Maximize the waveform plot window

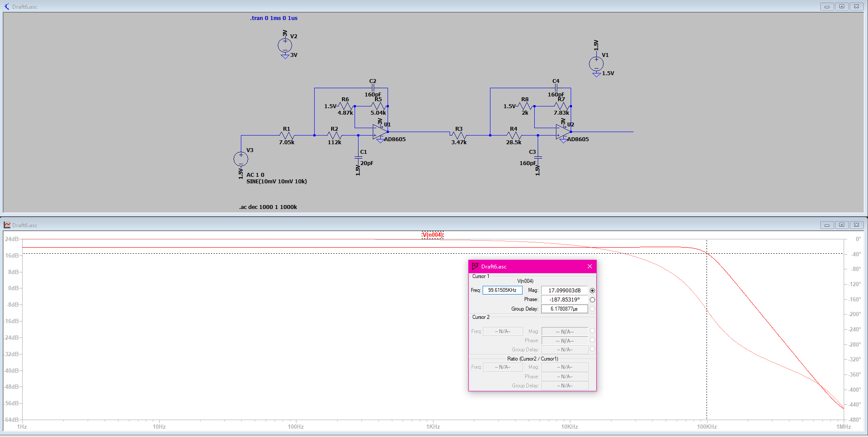(842, 225)
